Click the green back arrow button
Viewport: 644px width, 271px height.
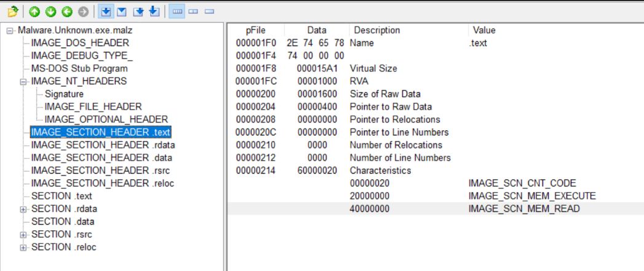[67, 12]
